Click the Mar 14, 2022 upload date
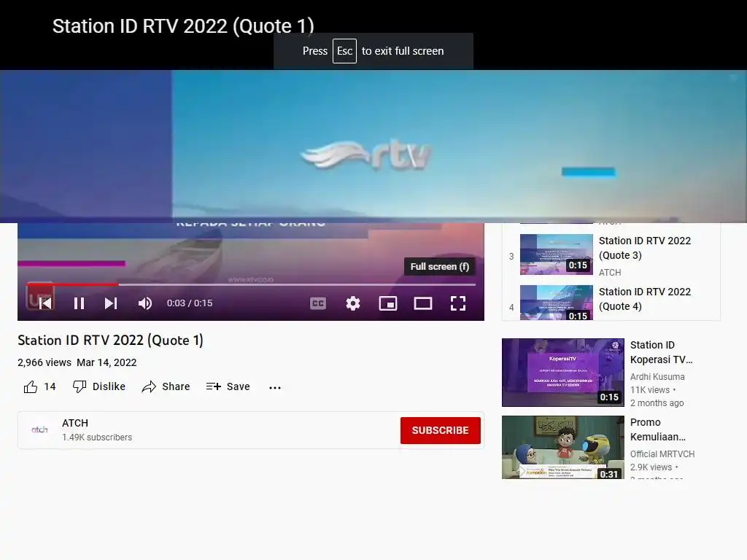The width and height of the screenshot is (747, 560). pos(107,362)
